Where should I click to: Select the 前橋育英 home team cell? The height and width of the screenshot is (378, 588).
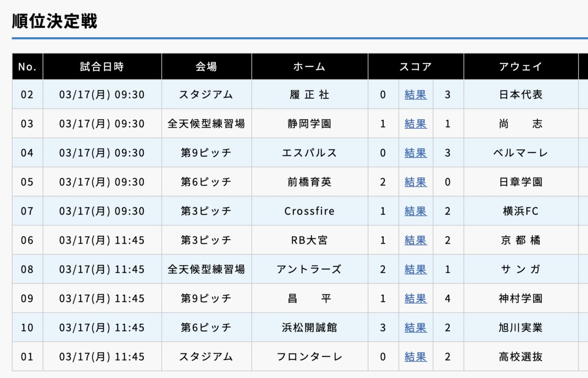coord(310,182)
